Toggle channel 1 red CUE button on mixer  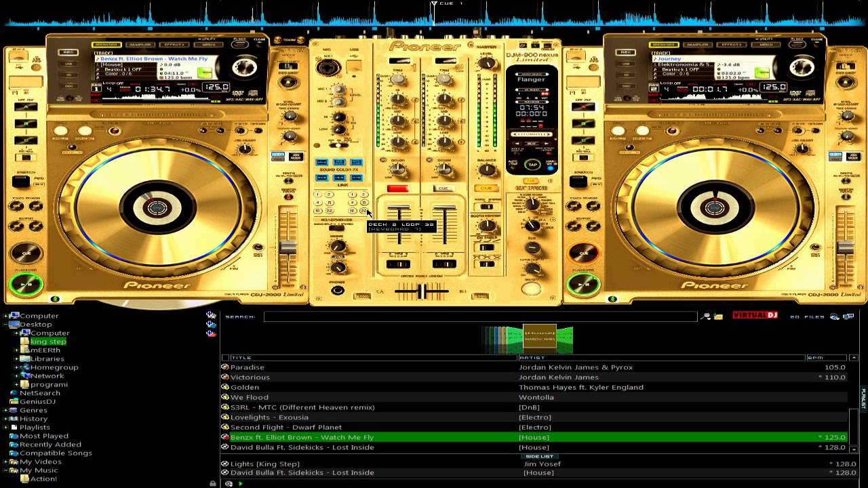pos(398,188)
